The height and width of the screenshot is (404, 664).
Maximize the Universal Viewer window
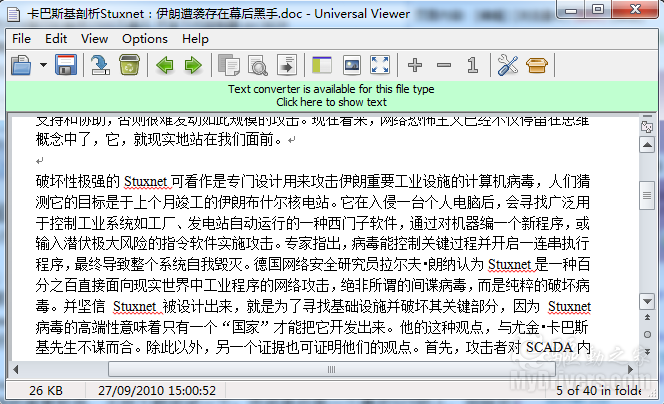pyautogui.click(x=598, y=10)
